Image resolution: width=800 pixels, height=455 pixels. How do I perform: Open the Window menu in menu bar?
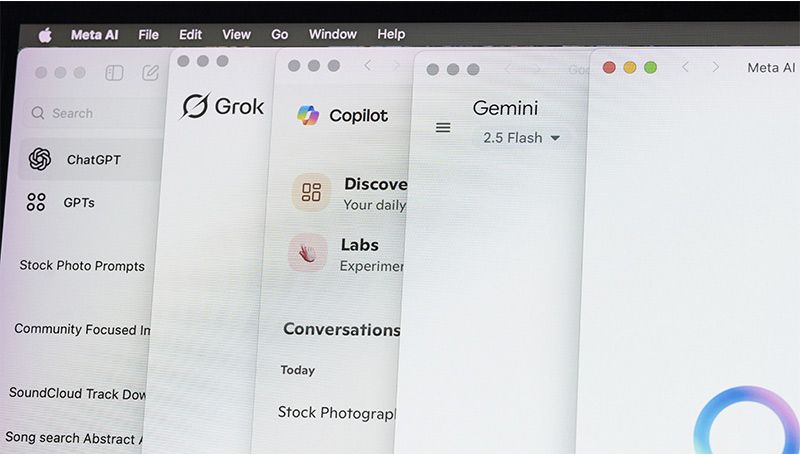click(332, 34)
